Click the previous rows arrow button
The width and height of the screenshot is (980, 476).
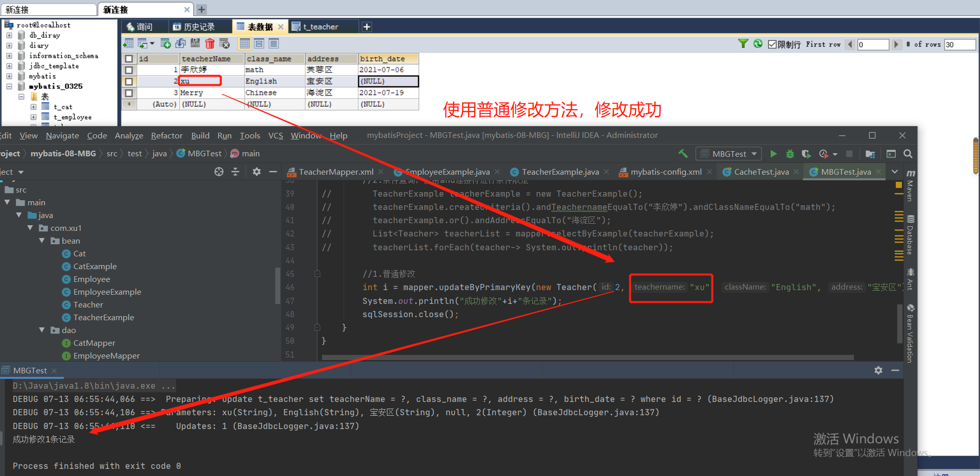(x=850, y=44)
